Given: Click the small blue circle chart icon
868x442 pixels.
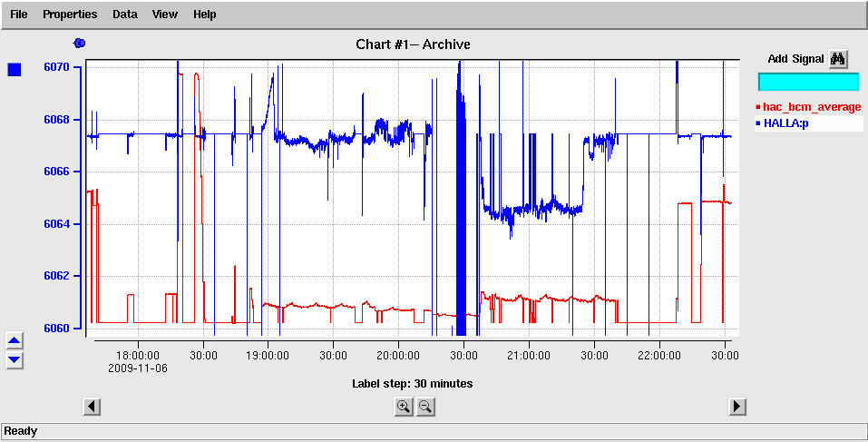Looking at the screenshot, I should point(79,44).
